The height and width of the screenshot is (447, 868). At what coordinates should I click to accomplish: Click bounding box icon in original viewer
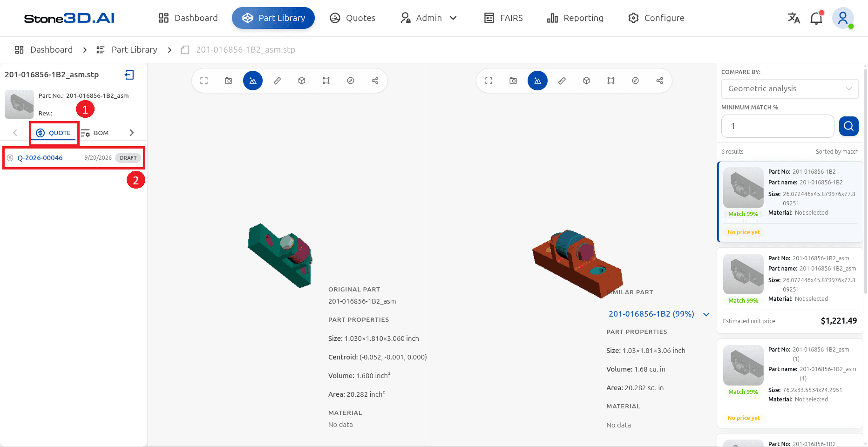326,81
